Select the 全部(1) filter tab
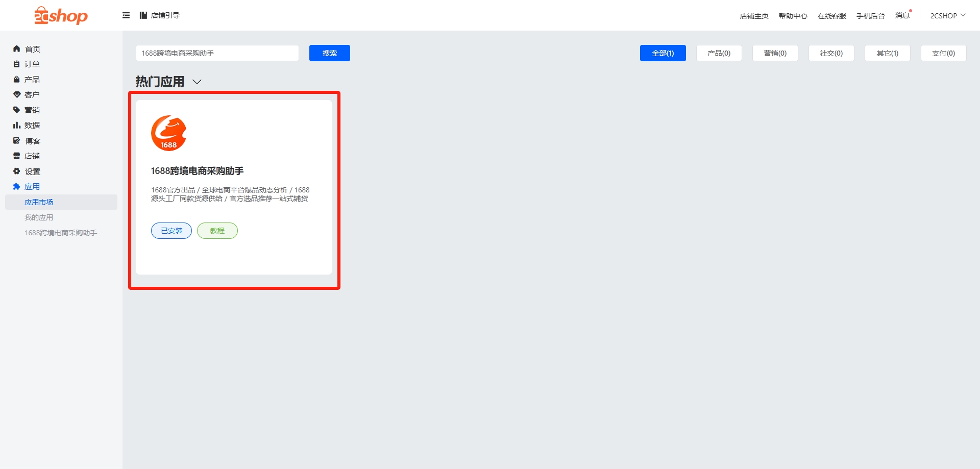Image resolution: width=980 pixels, height=469 pixels. tap(663, 53)
